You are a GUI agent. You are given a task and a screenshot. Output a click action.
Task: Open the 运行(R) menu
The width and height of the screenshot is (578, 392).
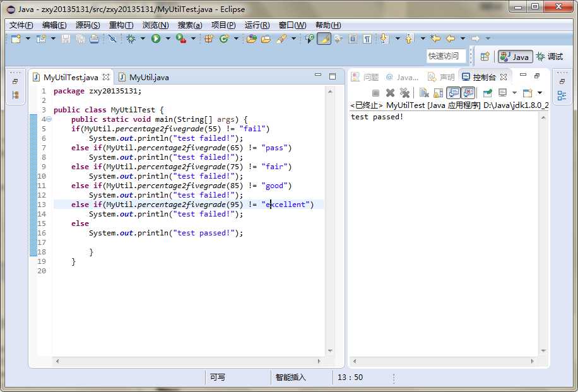tap(257, 25)
